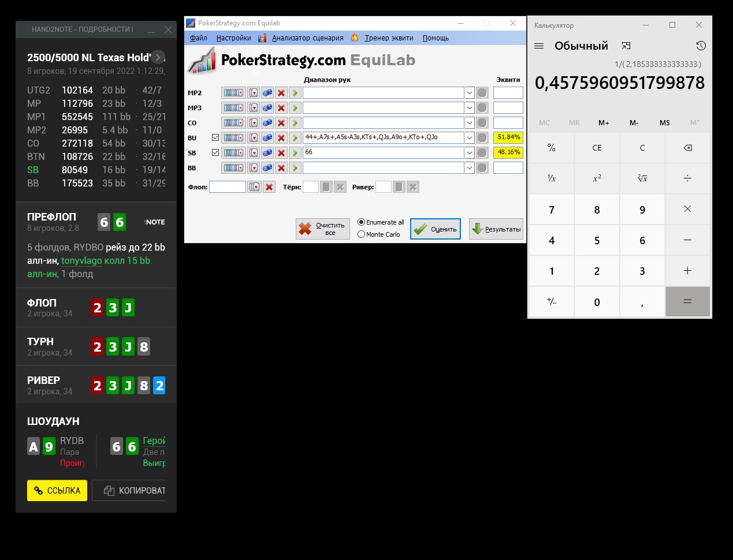The image size is (733, 560).
Task: Click tonyvlago player link
Action: point(81,260)
